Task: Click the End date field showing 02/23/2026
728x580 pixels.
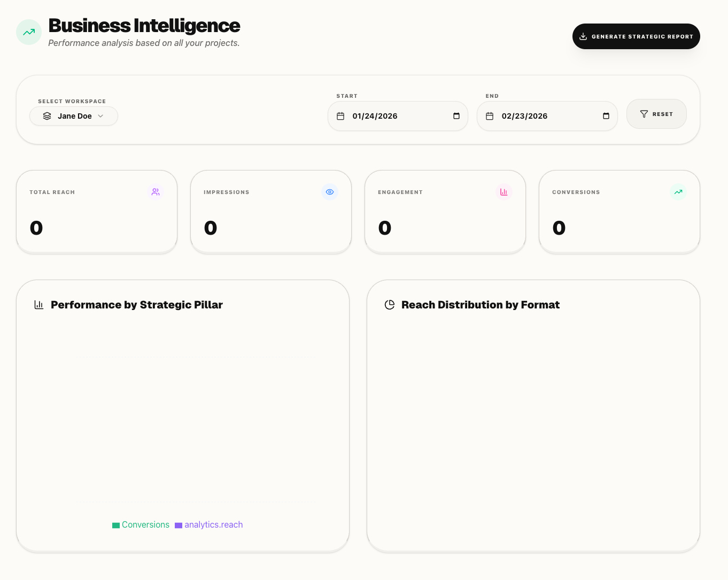Action: point(524,116)
